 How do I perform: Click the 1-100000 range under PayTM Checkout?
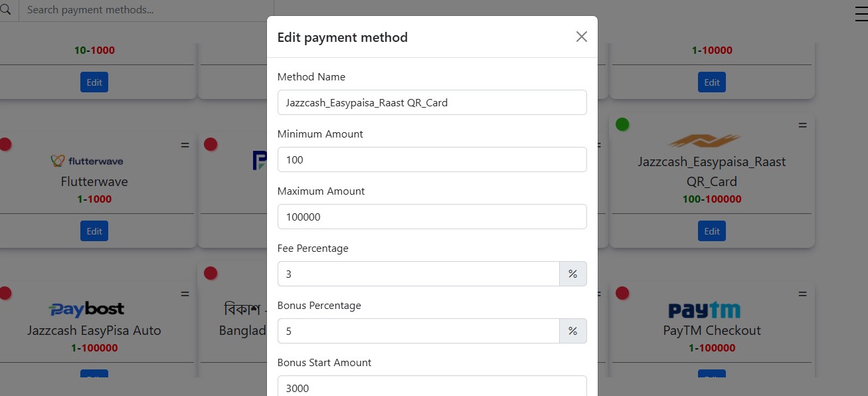coord(712,348)
